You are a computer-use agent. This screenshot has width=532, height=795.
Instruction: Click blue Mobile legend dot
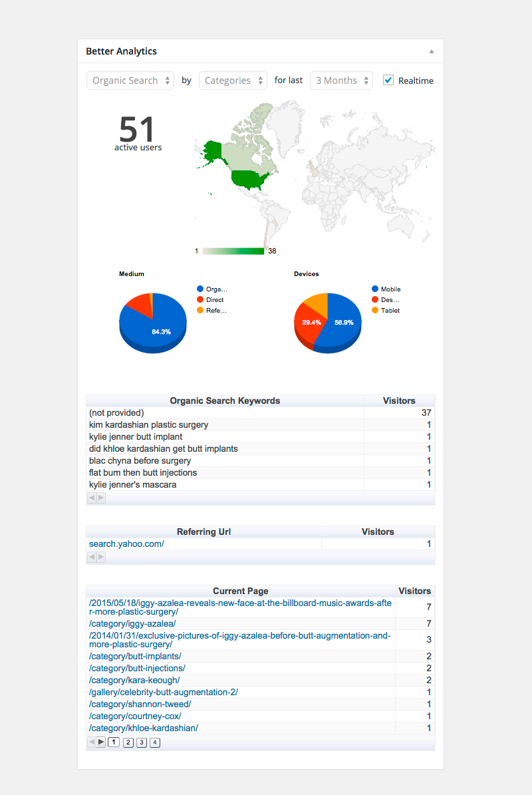click(375, 289)
